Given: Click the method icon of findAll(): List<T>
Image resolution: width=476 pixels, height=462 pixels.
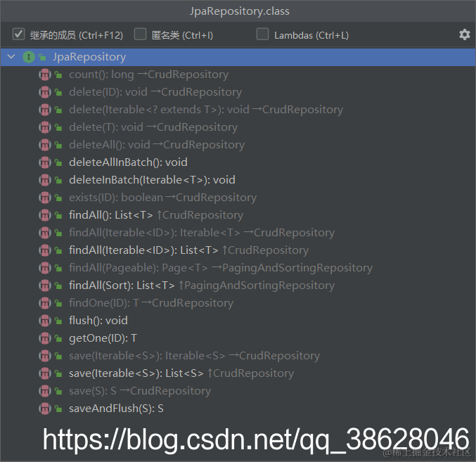Looking at the screenshot, I should (x=44, y=215).
